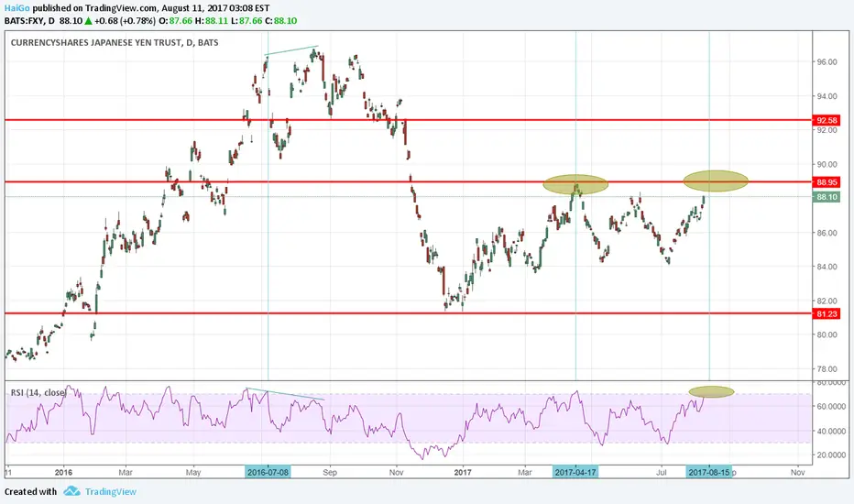Click the olive ellipse near the April 2017 peak
The image size is (854, 504).
tap(575, 185)
